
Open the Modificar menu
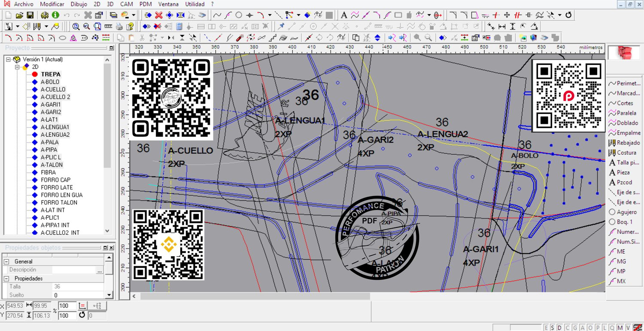[52, 4]
